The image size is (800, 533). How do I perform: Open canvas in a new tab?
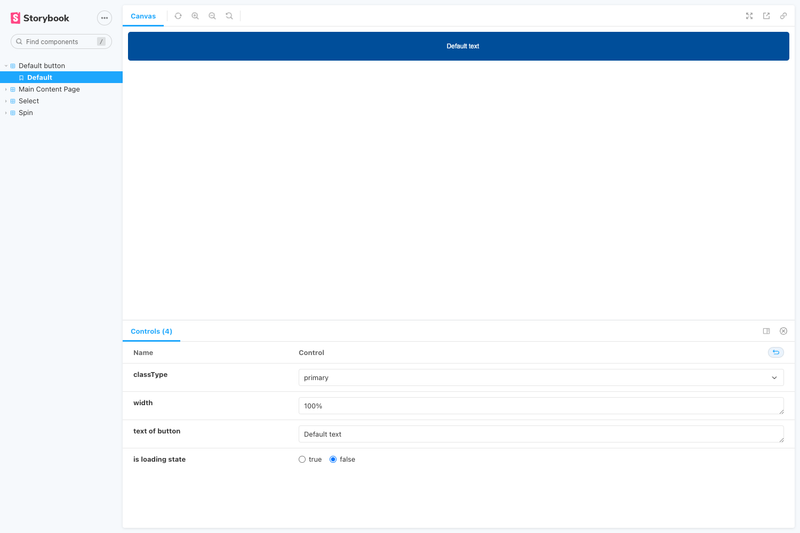point(766,16)
